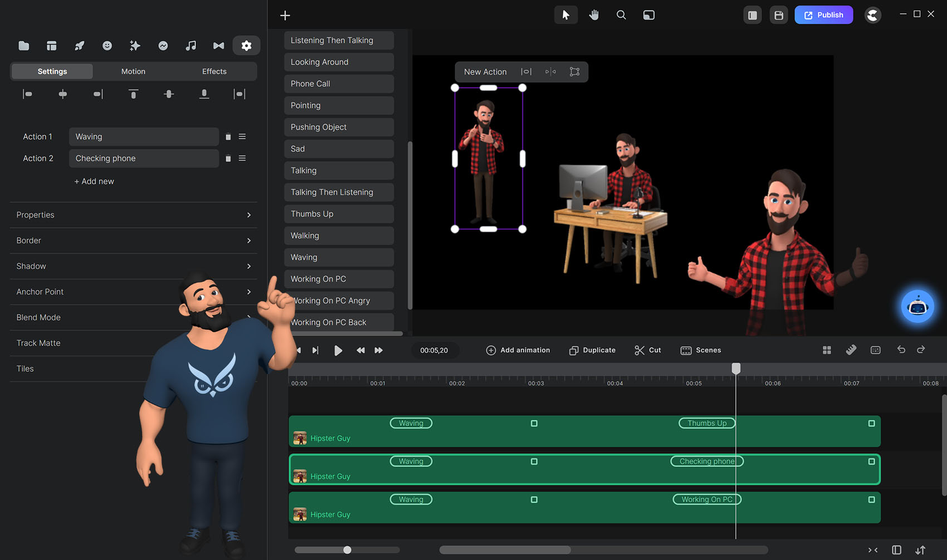The height and width of the screenshot is (560, 947).
Task: Switch to the Effects tab
Action: [x=214, y=71]
